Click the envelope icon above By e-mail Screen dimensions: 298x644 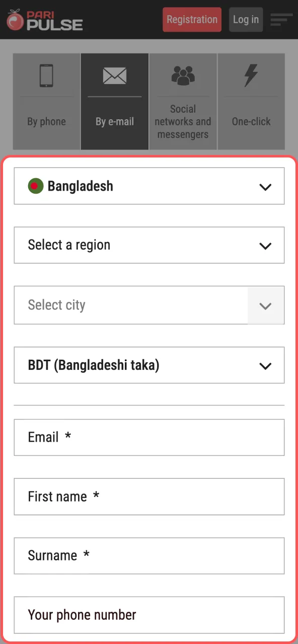(114, 75)
